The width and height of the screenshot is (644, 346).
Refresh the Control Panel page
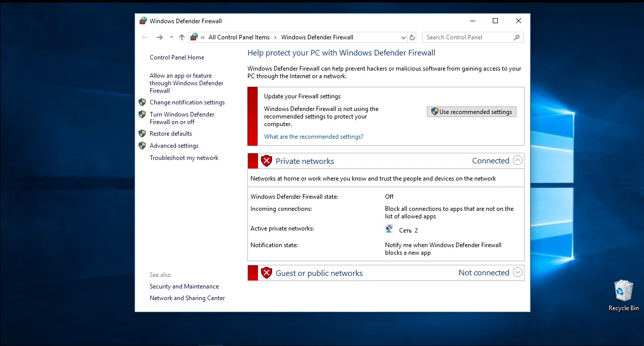tap(412, 37)
